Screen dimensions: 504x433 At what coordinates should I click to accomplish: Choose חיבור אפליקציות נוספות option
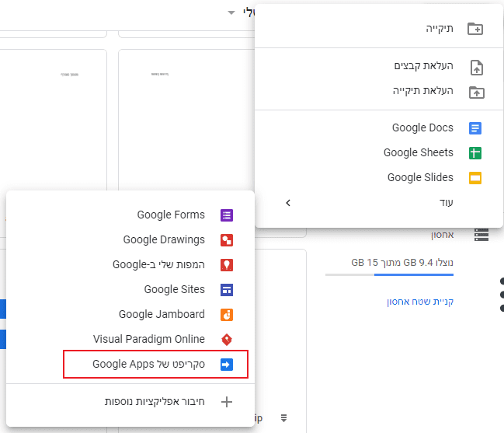(x=130, y=402)
